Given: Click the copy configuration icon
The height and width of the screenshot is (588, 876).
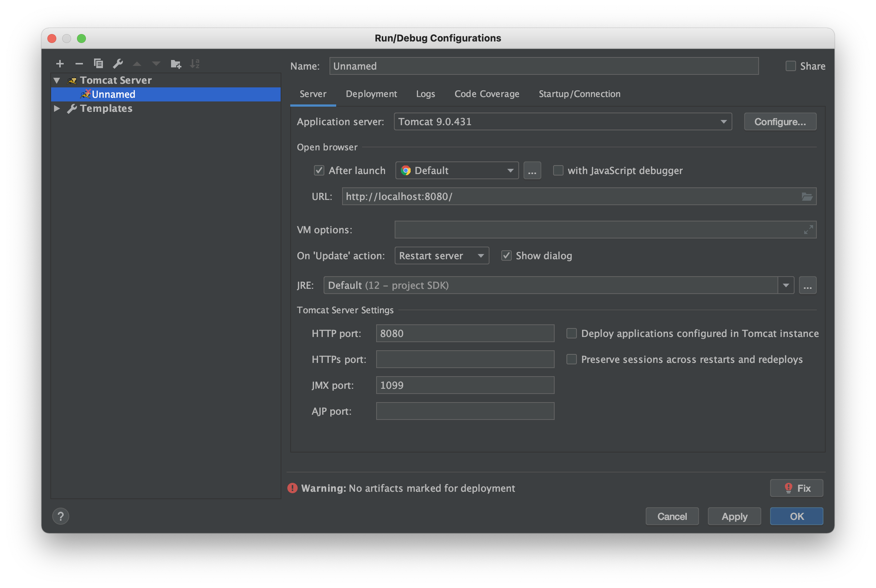Looking at the screenshot, I should click(98, 64).
